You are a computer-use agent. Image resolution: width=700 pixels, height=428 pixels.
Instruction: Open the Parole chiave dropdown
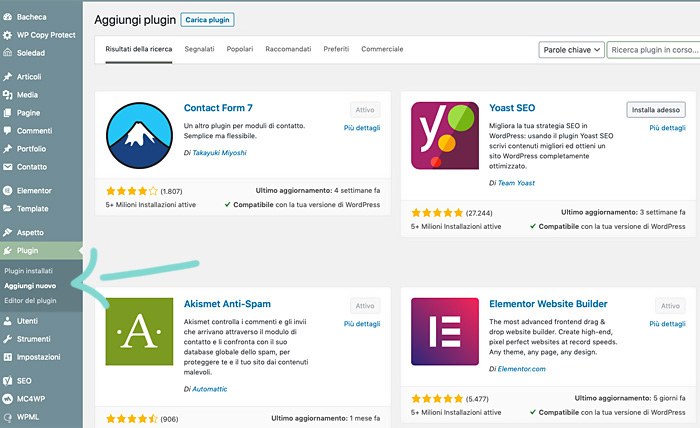pyautogui.click(x=571, y=50)
